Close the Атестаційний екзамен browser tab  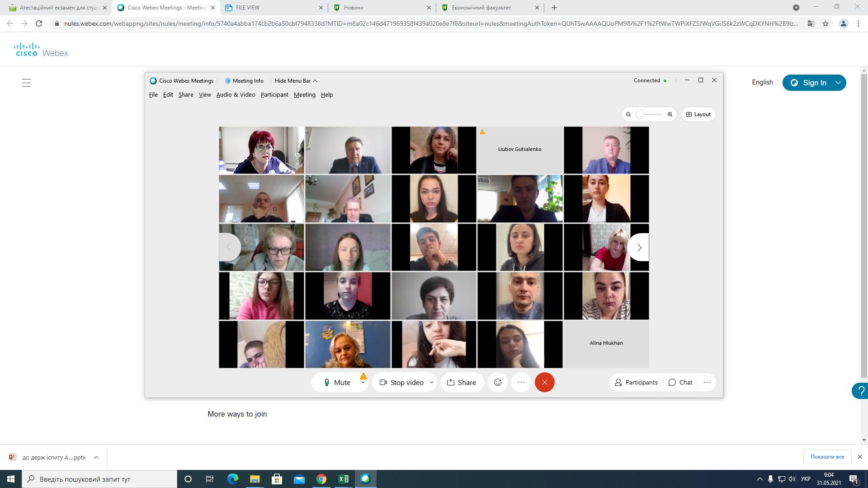[105, 8]
